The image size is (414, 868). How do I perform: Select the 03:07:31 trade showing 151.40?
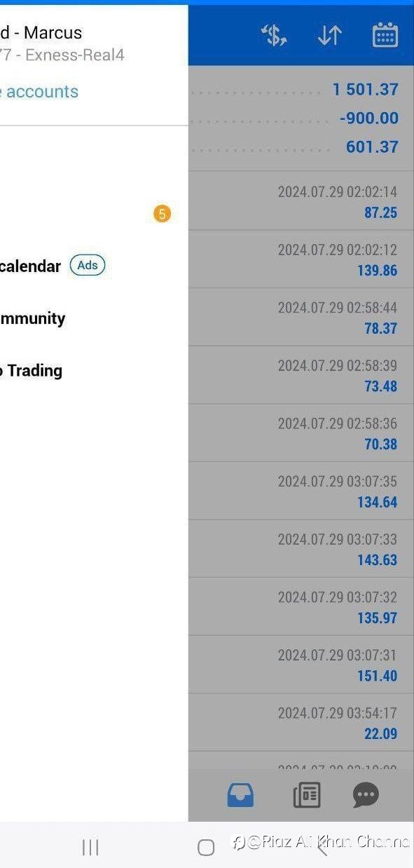[301, 665]
